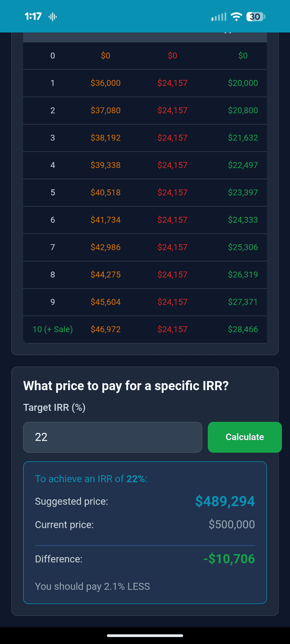Tap the $46,972 orange value
290x644 pixels.
(x=105, y=329)
